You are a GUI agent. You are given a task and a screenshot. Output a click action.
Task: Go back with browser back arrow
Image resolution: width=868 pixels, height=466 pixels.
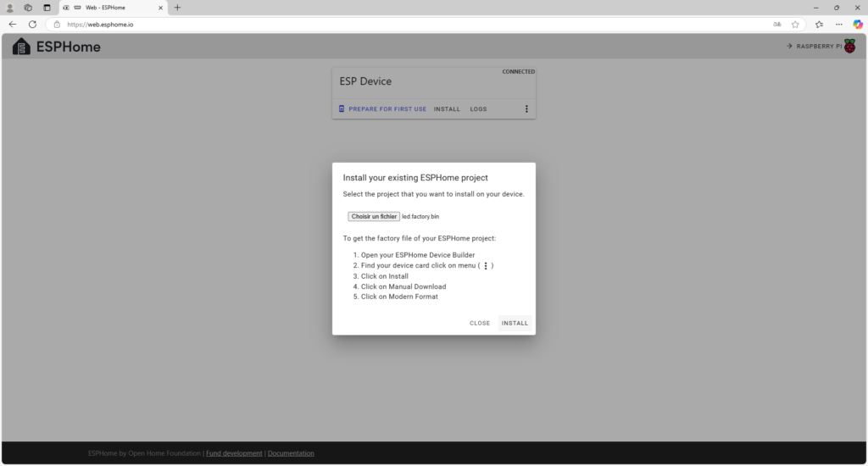(x=12, y=25)
